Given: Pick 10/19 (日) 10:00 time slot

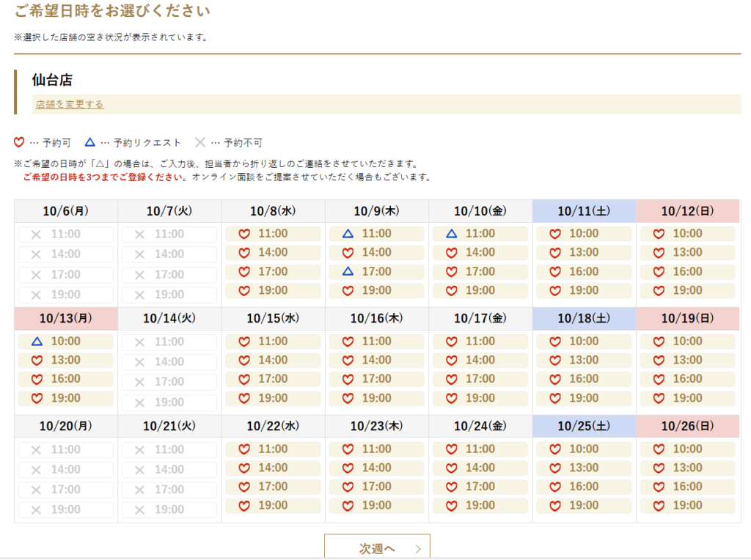Looking at the screenshot, I should (687, 342).
